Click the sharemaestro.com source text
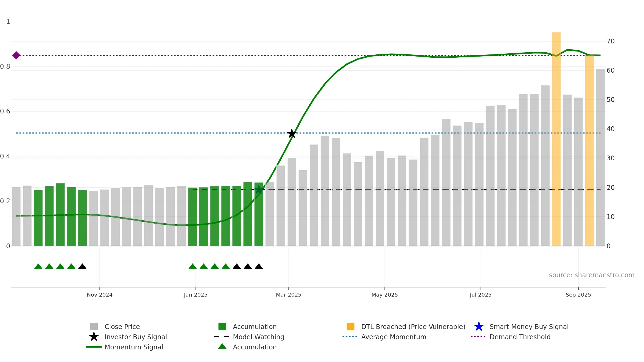 pyautogui.click(x=591, y=275)
